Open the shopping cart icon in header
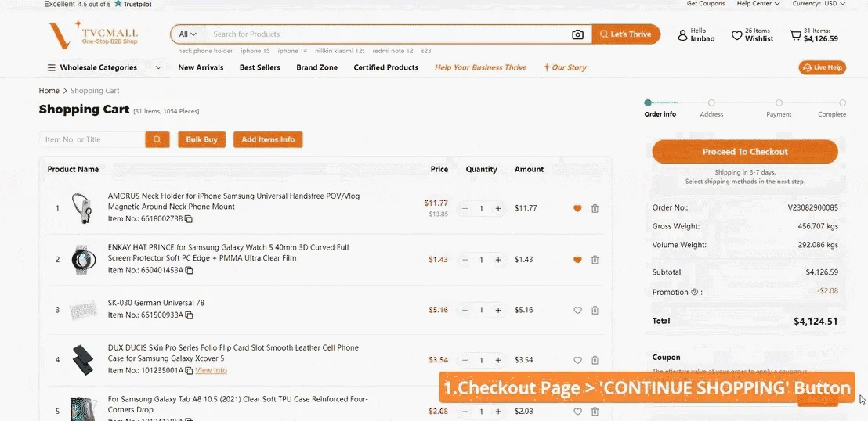Screen dimensions: 868x421 point(795,35)
